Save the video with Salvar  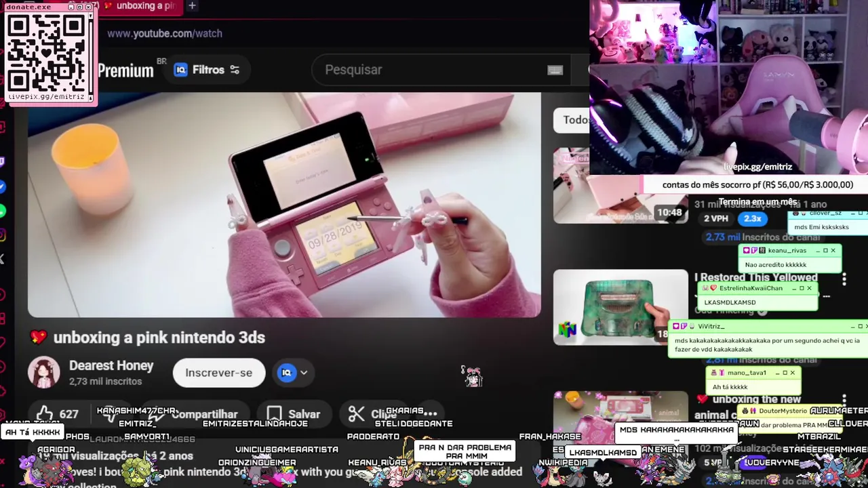click(294, 414)
